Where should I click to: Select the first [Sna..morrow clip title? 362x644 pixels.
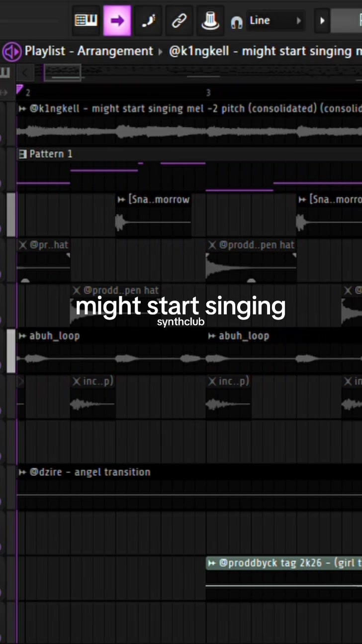point(159,200)
